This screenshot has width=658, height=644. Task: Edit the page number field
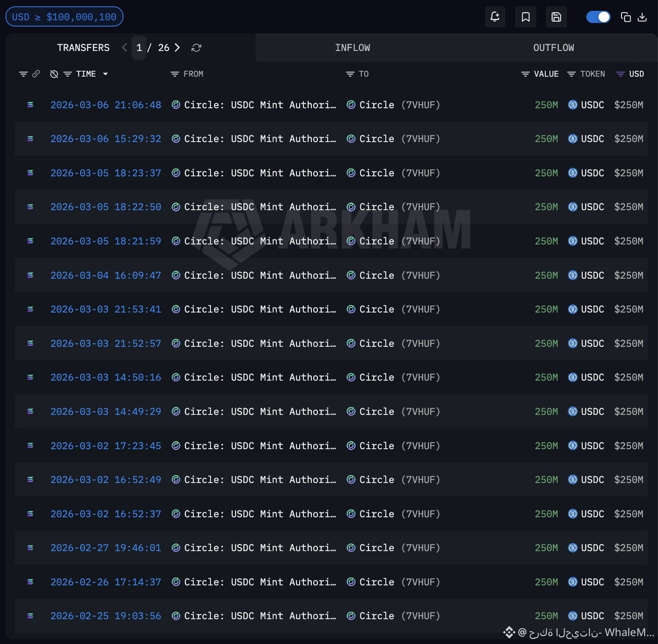point(139,47)
